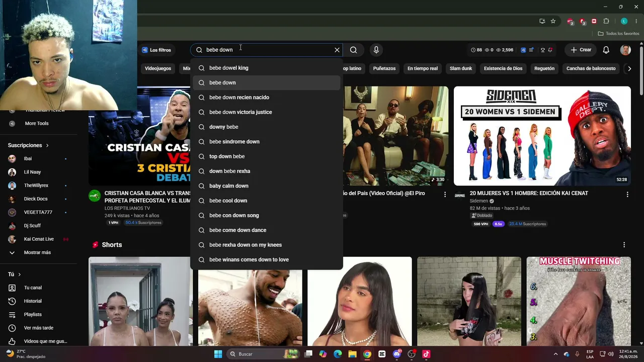
Task: Open TikTok from the taskbar
Action: (x=426, y=354)
